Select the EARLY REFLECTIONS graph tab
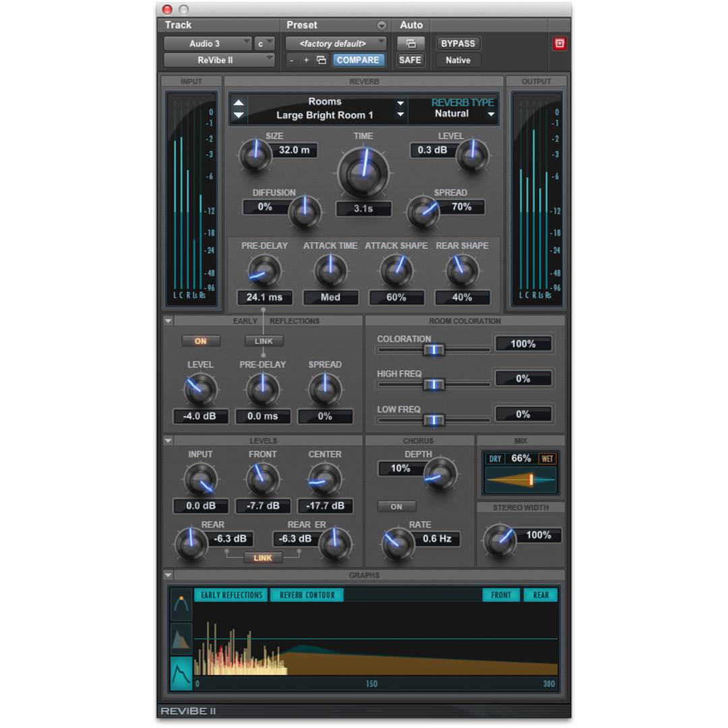 tap(231, 595)
